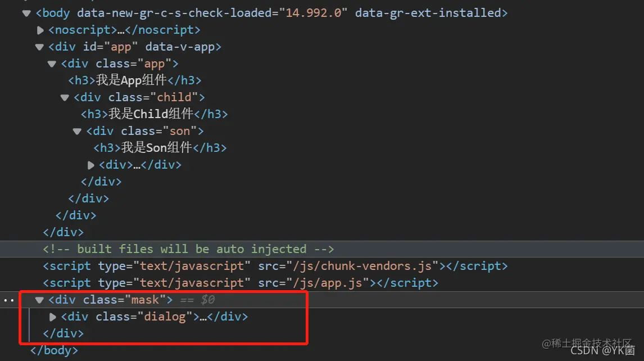This screenshot has height=361, width=644.
Task: Collapse the div class="son" node
Action: [77, 131]
